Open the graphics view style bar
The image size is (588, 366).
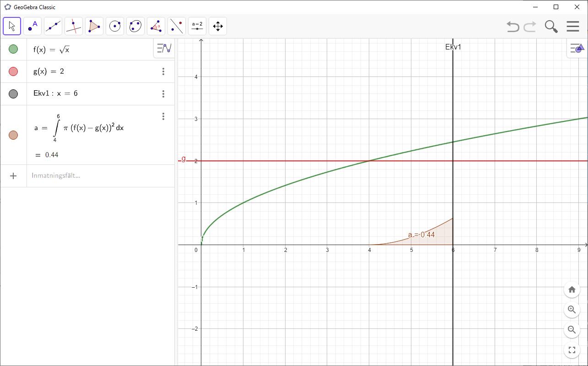(577, 48)
